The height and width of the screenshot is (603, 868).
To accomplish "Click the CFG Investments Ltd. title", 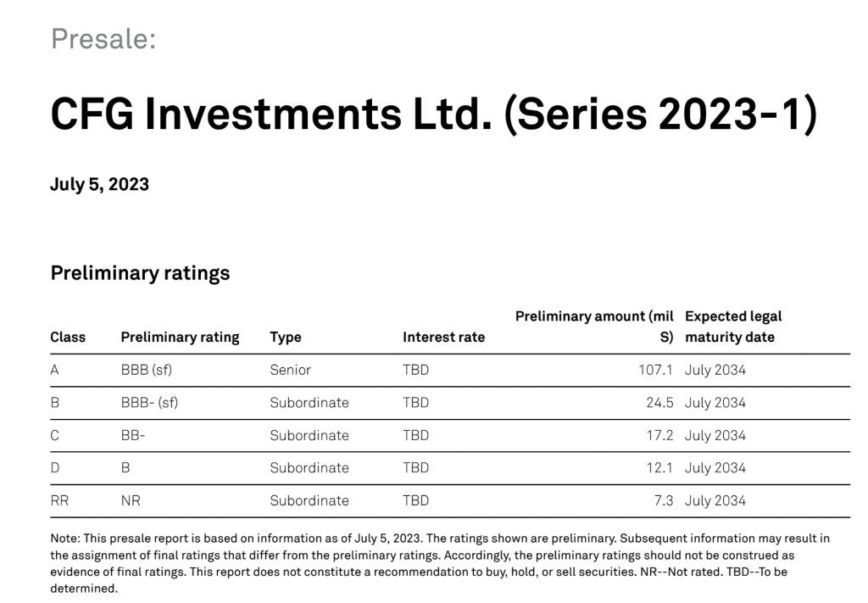I will coord(433,114).
